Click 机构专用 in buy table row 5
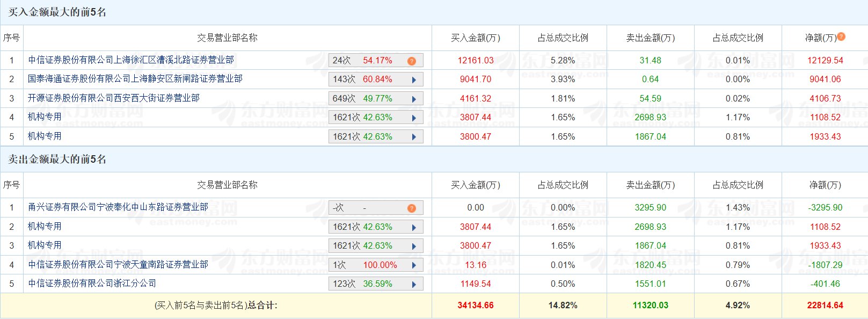This screenshot has width=868, height=319. tap(45, 136)
